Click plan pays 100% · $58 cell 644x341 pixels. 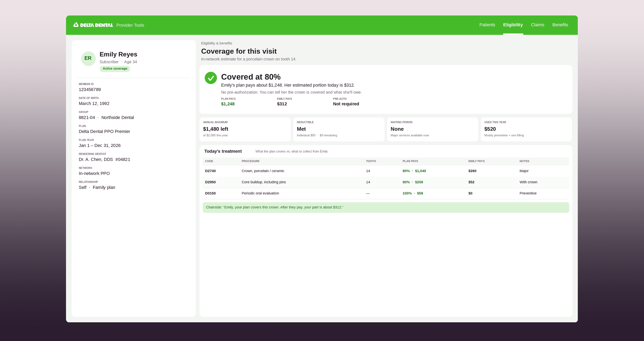(x=413, y=193)
